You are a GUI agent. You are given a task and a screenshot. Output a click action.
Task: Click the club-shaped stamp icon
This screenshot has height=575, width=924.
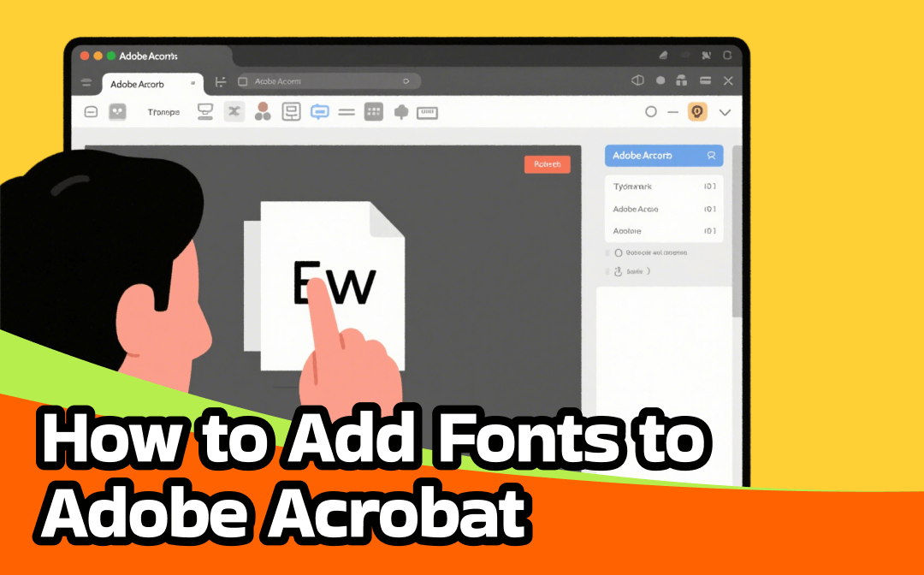point(401,112)
